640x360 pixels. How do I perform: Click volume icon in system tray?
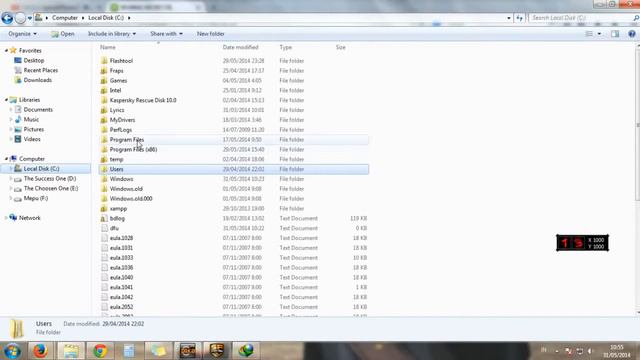(590, 351)
